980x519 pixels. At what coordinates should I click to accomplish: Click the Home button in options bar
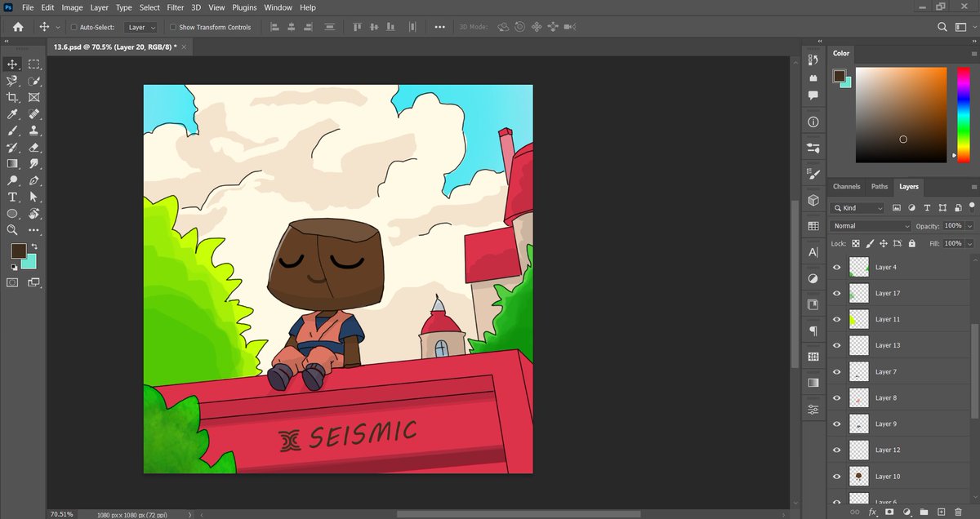pyautogui.click(x=18, y=27)
